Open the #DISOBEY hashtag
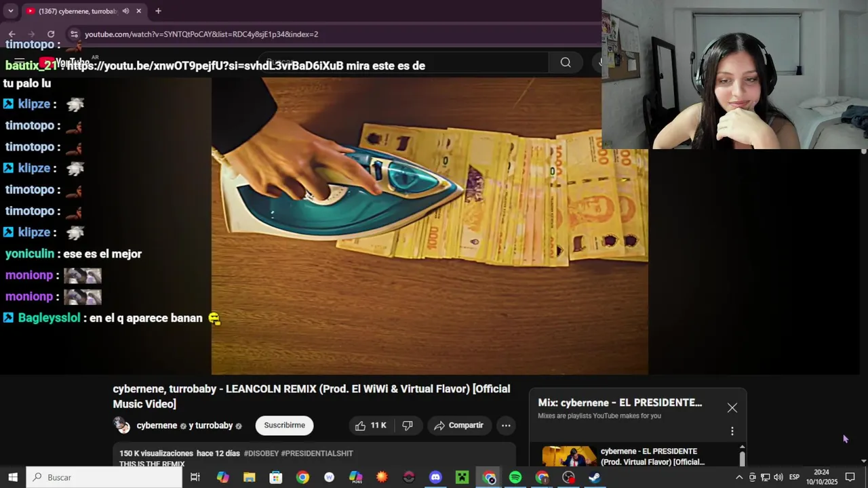Viewport: 868px width, 488px height. point(261,453)
